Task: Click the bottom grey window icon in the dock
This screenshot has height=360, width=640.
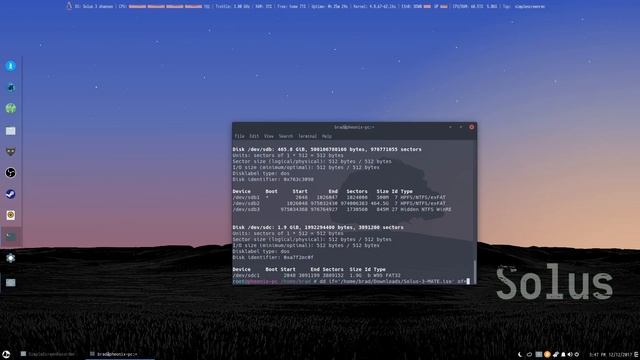Action: tap(11, 282)
